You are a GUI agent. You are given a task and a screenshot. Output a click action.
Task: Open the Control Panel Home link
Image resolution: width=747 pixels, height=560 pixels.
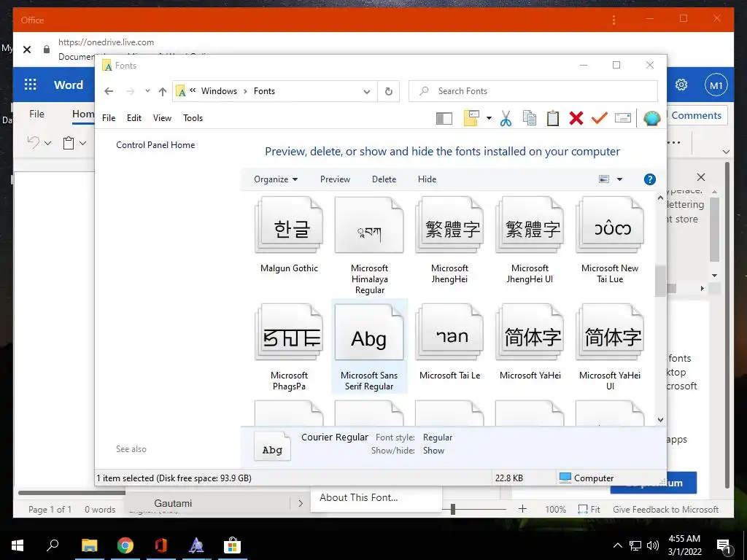[155, 145]
